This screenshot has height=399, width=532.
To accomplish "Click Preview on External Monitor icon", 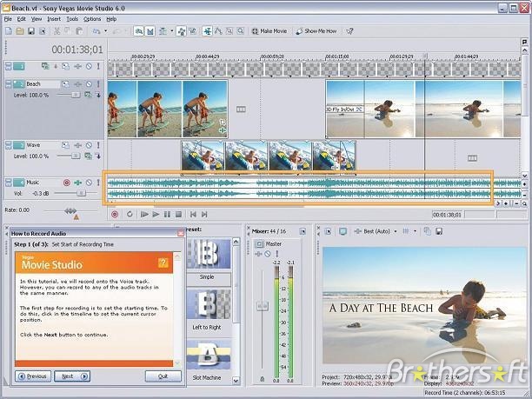I will pyautogui.click(x=343, y=231).
